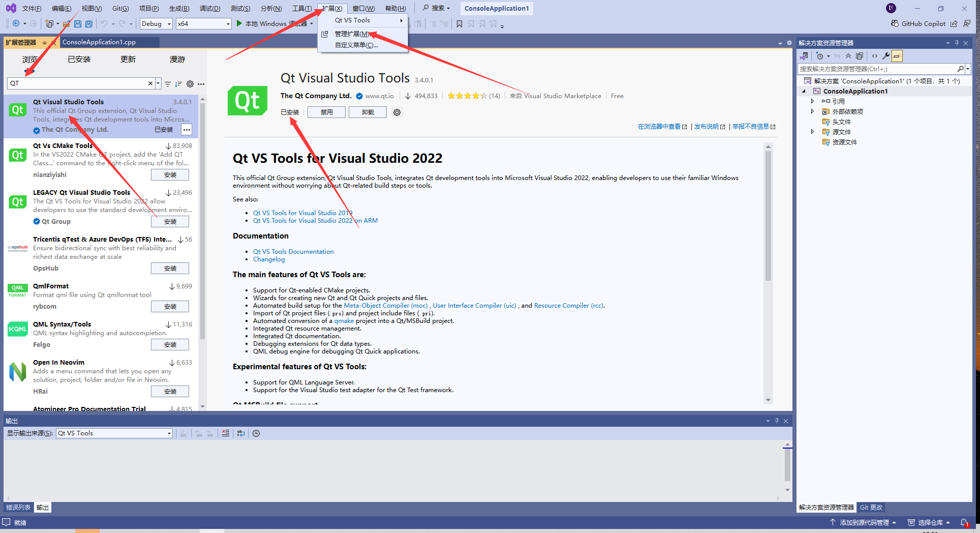Toggle Preview Selected Items in Solution Explorer
Viewport: 980px width, 533px height.
click(897, 56)
